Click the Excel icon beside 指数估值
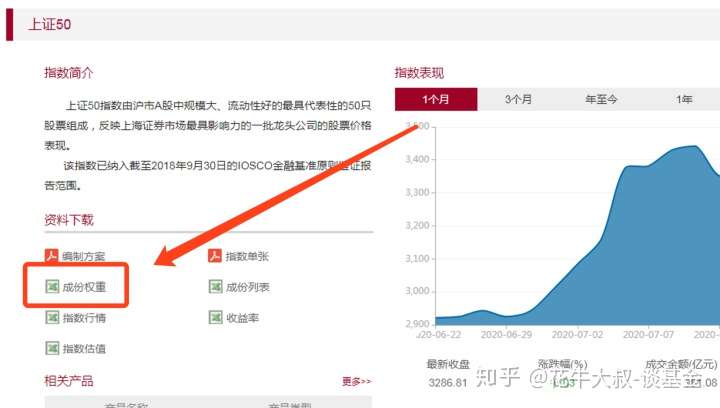Screen dimensions: 720x408 click(x=52, y=348)
